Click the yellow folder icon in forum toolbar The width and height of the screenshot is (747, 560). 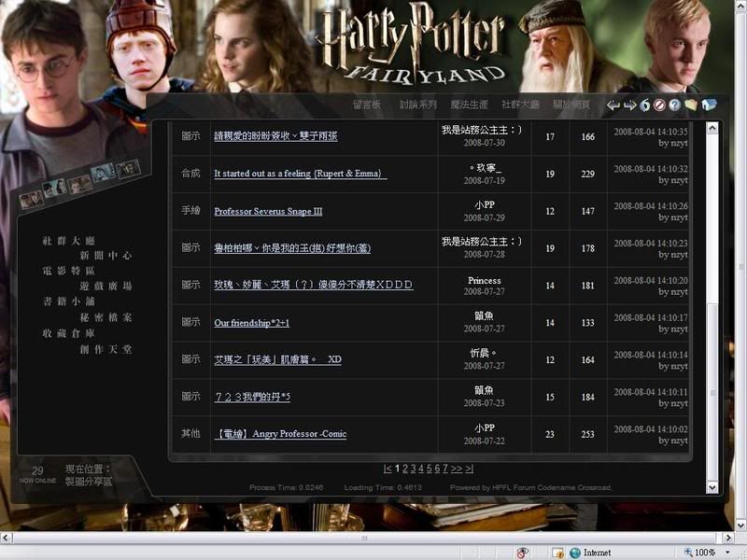691,105
